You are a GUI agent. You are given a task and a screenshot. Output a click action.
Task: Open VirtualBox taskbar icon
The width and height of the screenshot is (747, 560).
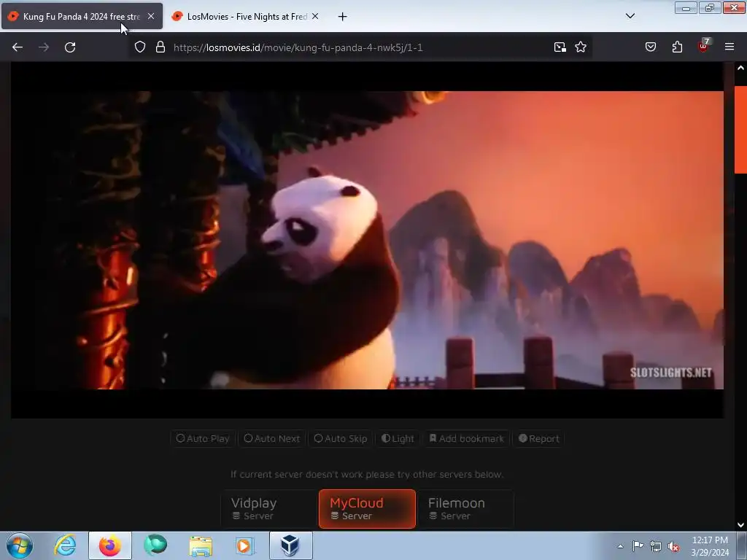pos(290,545)
